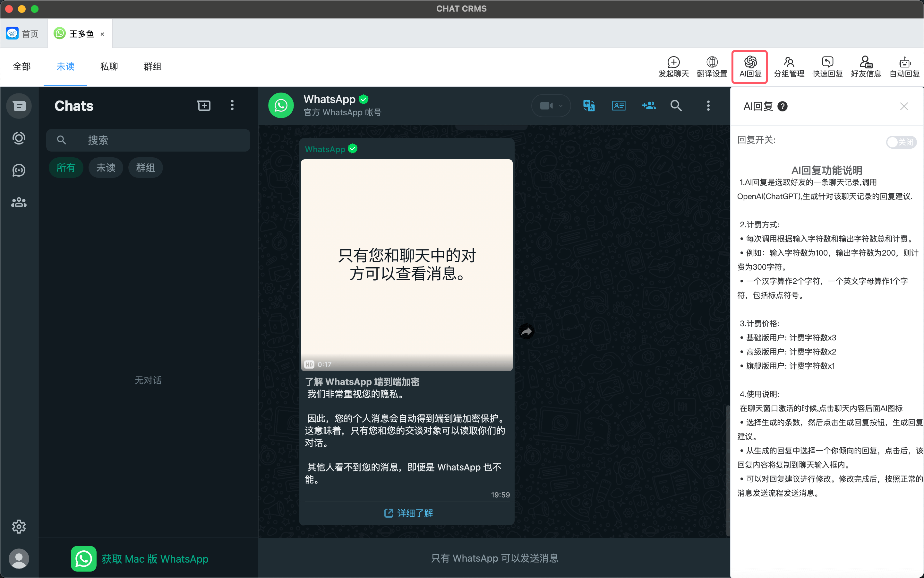924x578 pixels.
Task: Open the video call dropdown button
Action: coord(551,106)
